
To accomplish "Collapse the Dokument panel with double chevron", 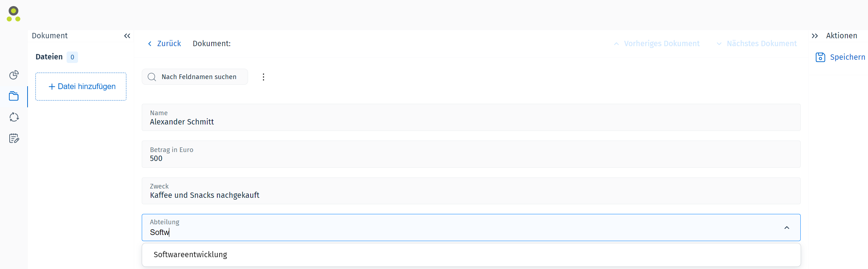I will (x=127, y=36).
